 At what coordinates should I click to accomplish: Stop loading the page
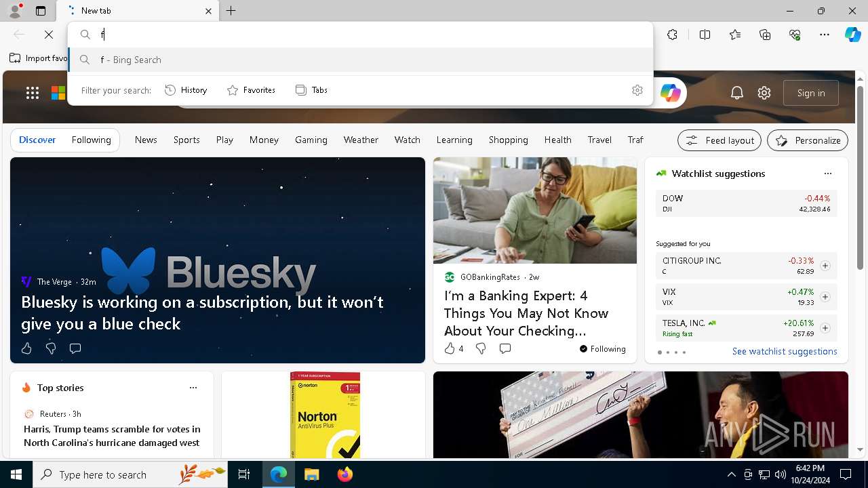(49, 35)
